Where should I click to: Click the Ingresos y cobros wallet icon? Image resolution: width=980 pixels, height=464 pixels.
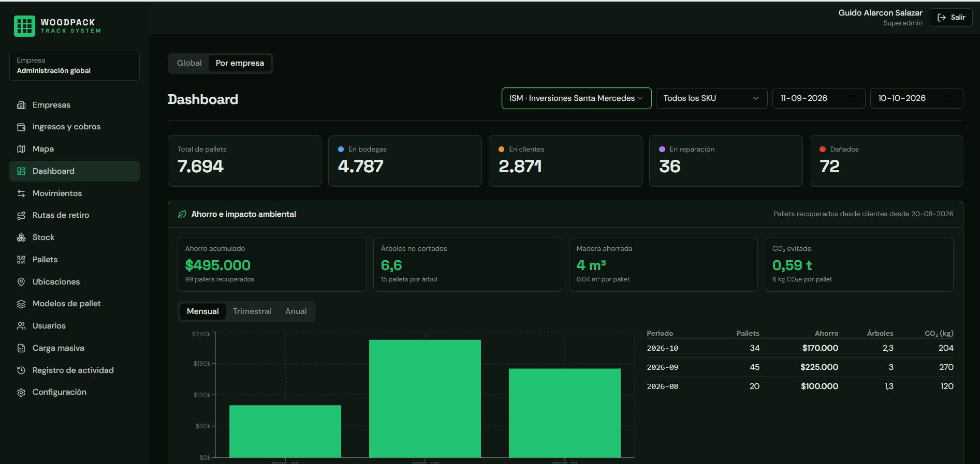(x=21, y=127)
